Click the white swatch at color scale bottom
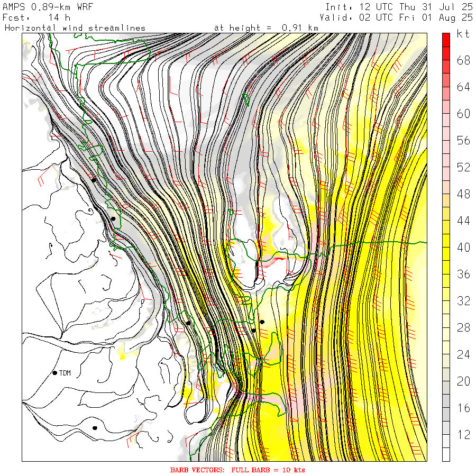This screenshot has height=476, width=476. click(446, 454)
